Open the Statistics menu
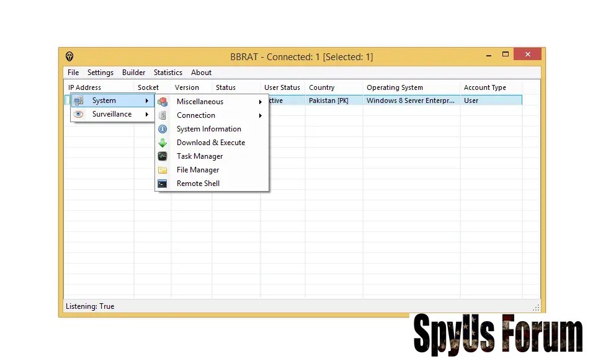This screenshot has width=593, height=364. 168,73
